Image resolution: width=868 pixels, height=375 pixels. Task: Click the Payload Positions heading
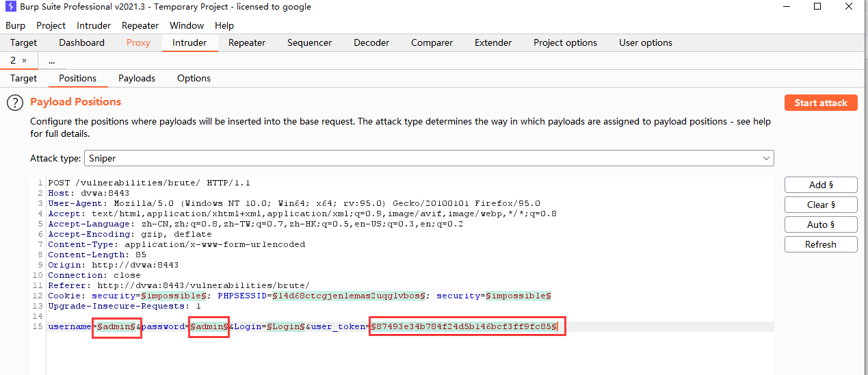pos(75,102)
